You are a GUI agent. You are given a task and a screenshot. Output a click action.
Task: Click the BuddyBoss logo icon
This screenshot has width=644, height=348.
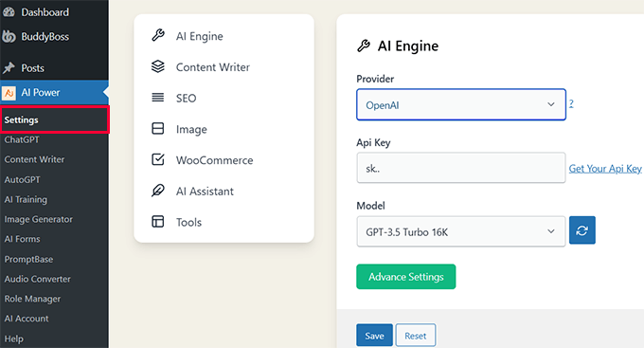point(9,37)
